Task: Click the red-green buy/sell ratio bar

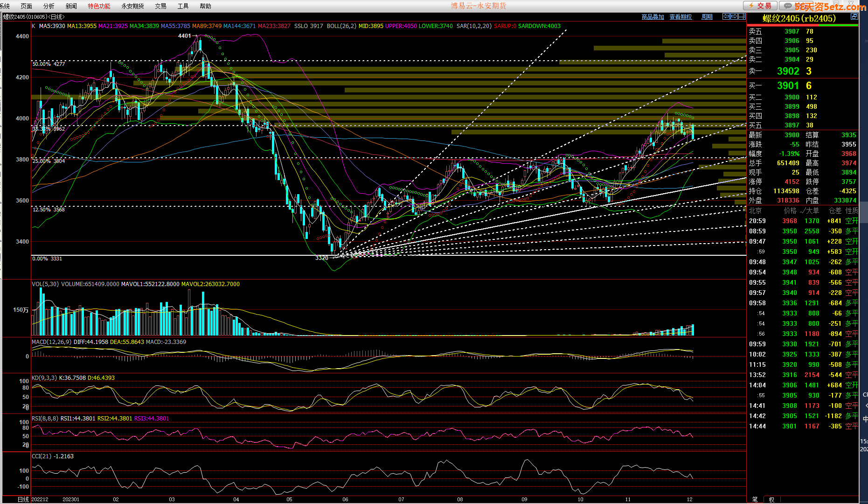Action: 802,25
